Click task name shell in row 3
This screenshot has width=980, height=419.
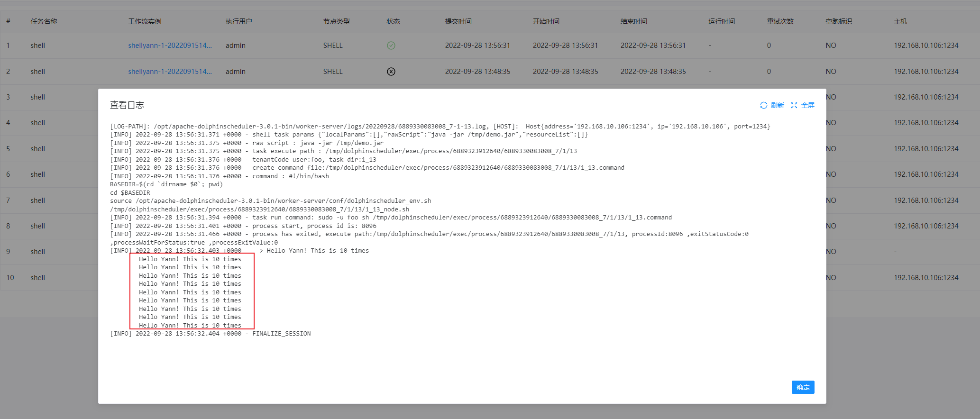pos(38,97)
